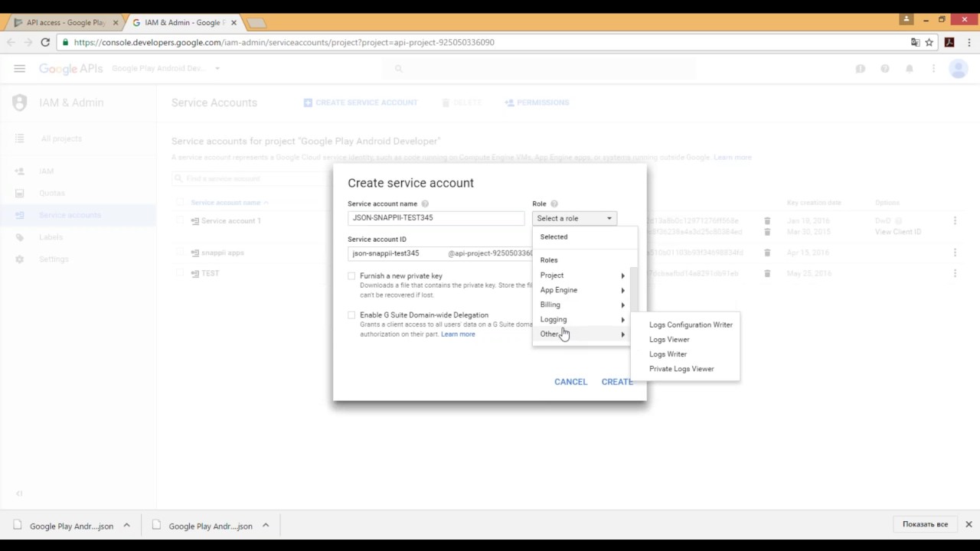Close the IAM & Admin browser tab
980x551 pixels.
click(235, 23)
